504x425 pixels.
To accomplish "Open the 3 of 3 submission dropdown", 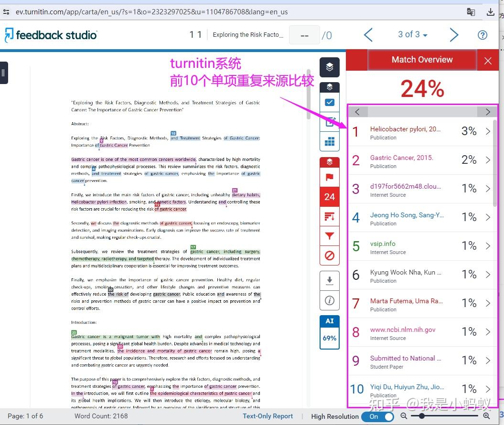I will pos(411,34).
